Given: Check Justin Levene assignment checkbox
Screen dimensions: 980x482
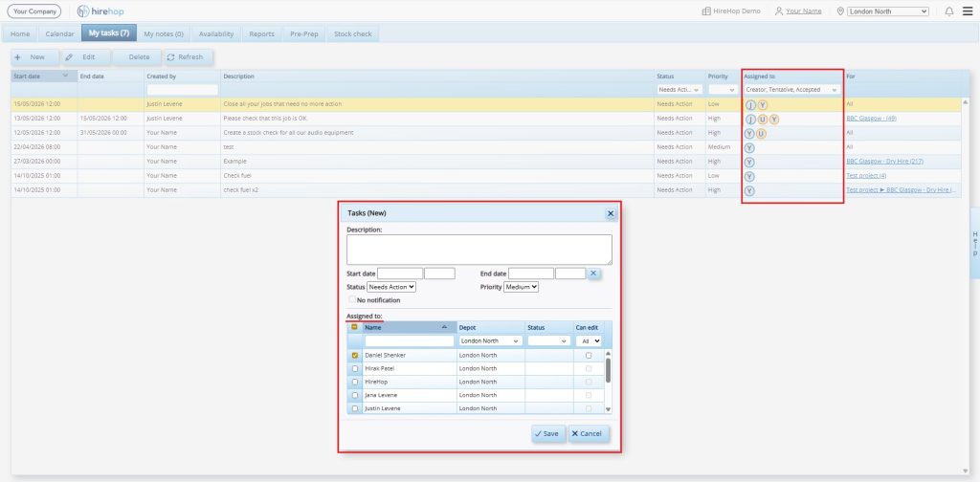Looking at the screenshot, I should (355, 408).
